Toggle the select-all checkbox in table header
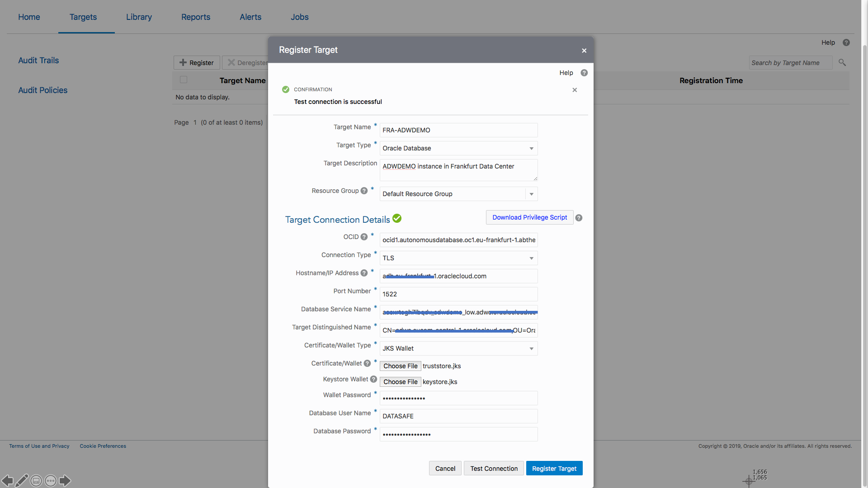The width and height of the screenshot is (868, 488). pyautogui.click(x=184, y=80)
